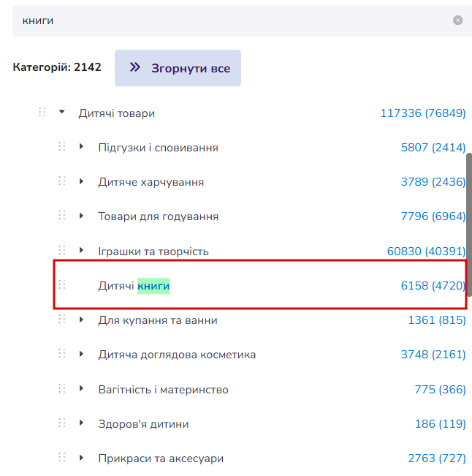Click the vertical scrollbar thumb

pyautogui.click(x=469, y=224)
